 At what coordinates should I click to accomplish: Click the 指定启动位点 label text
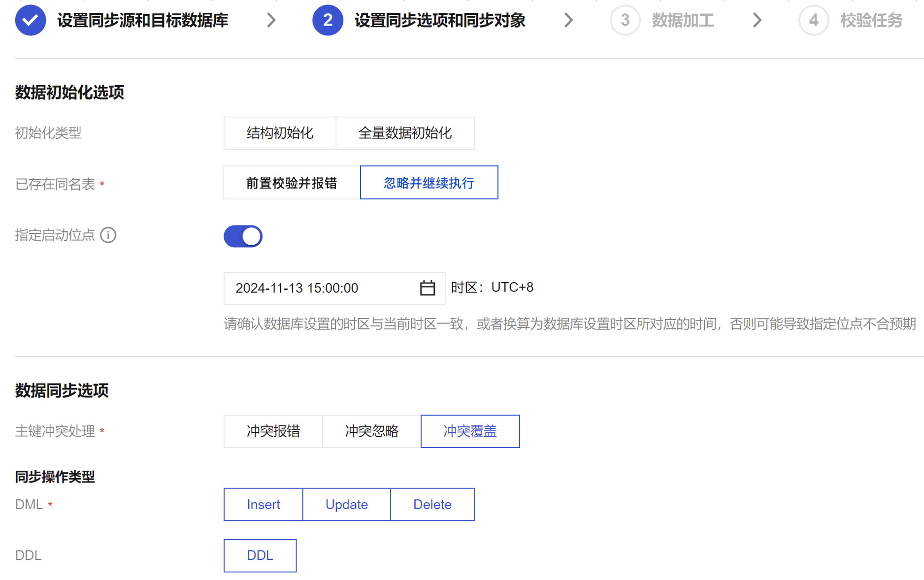pos(55,235)
